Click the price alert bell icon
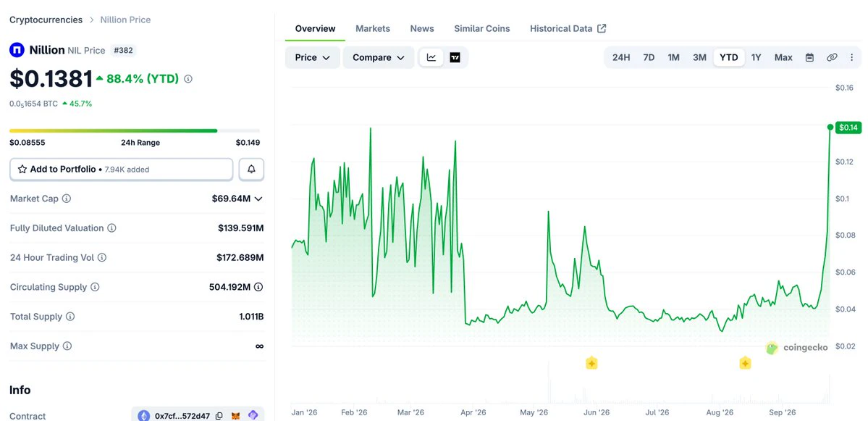The width and height of the screenshot is (868, 421). pos(251,169)
